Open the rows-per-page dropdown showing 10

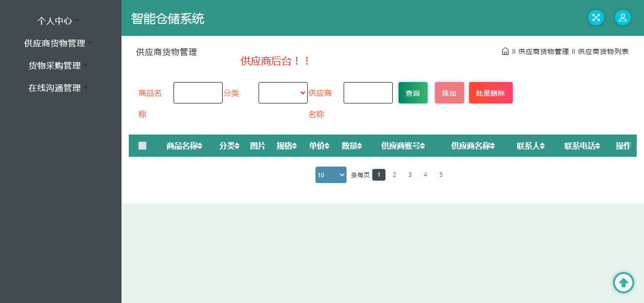[x=331, y=175]
